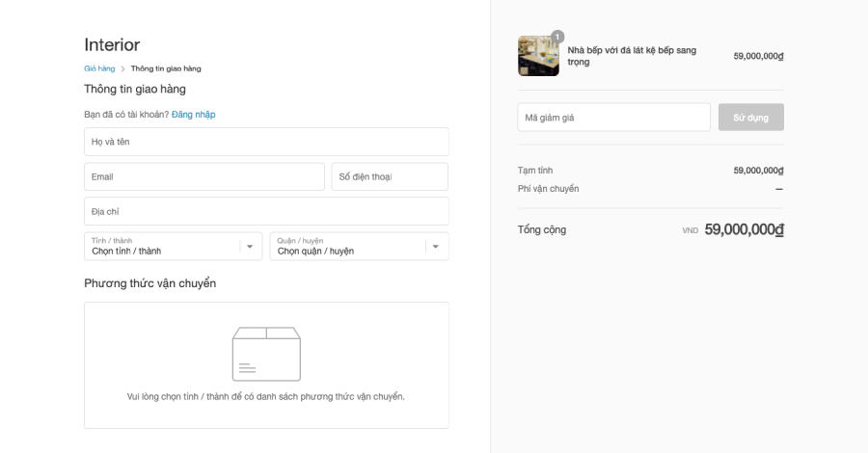Viewport: 868px width, 453px height.
Task: Click the Thông tin giao hàng breadcrumb text
Action: tap(166, 68)
